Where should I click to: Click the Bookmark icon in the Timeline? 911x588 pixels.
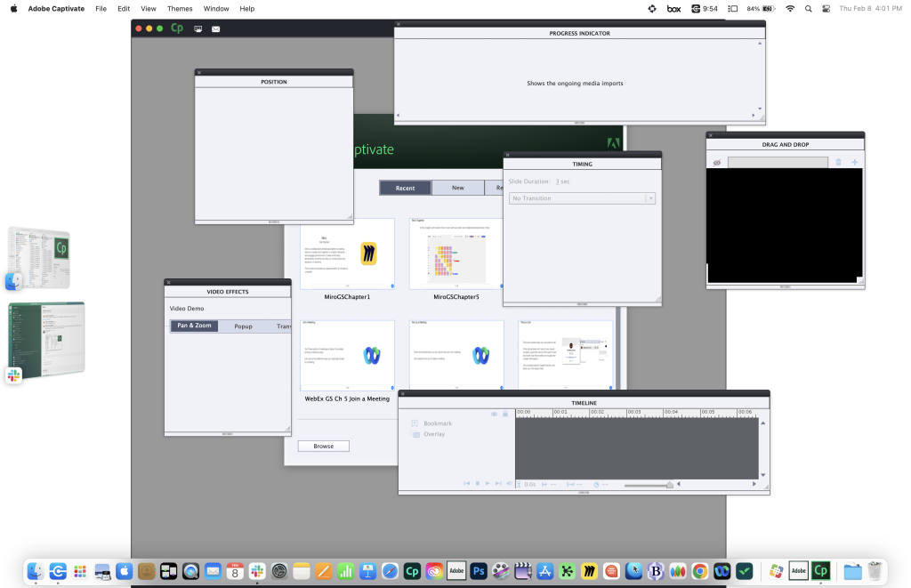415,423
